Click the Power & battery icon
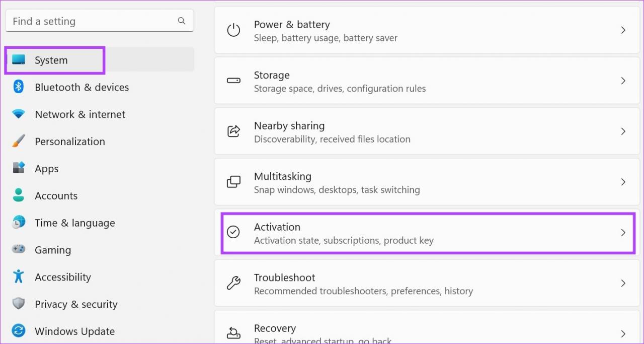Viewport: 644px width, 344px height. click(x=233, y=31)
